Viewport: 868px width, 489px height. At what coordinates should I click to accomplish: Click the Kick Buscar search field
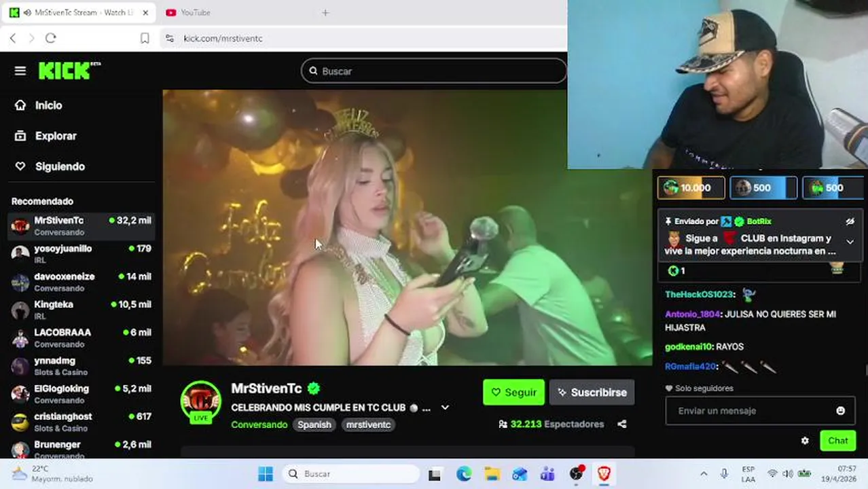point(434,71)
